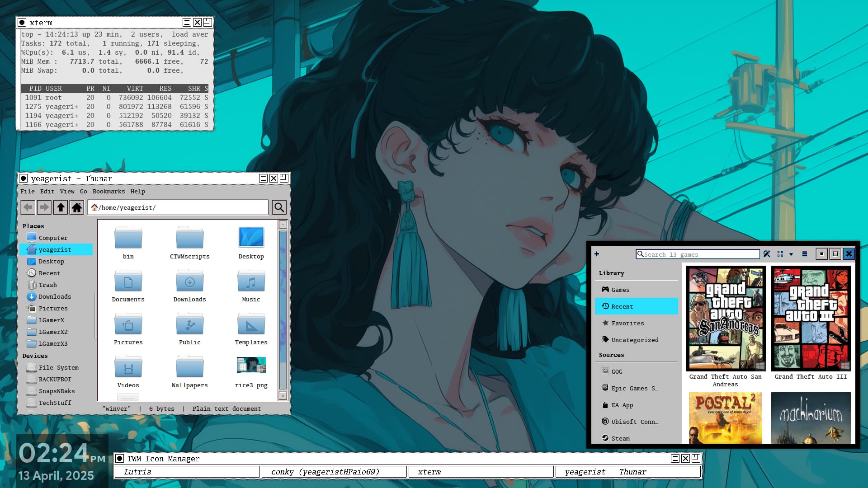Select the Desktop folder icon in file pane
868x488 pixels.
pyautogui.click(x=251, y=237)
